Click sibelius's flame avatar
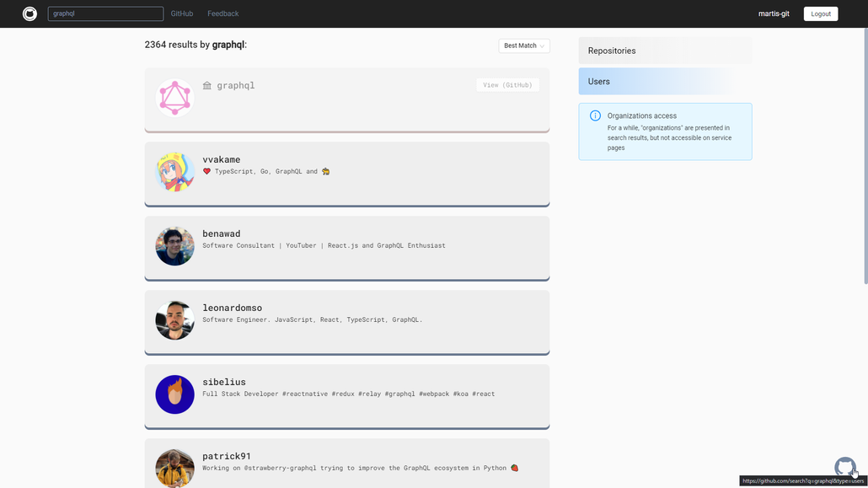 (x=175, y=394)
